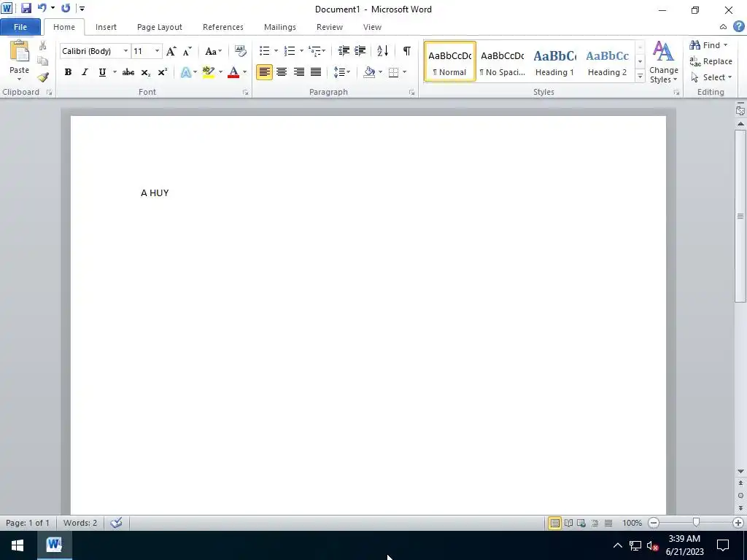Center align the text
The height and width of the screenshot is (560, 747).
282,72
